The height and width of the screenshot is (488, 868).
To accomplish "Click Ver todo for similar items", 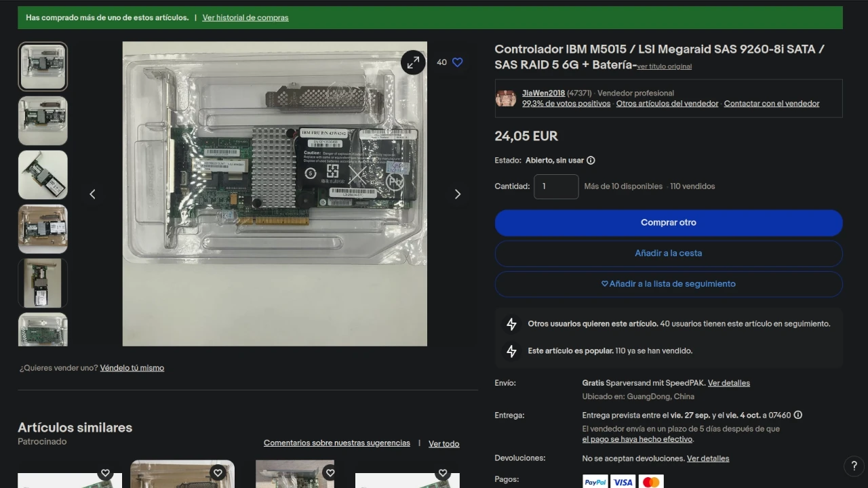I will 444,444.
